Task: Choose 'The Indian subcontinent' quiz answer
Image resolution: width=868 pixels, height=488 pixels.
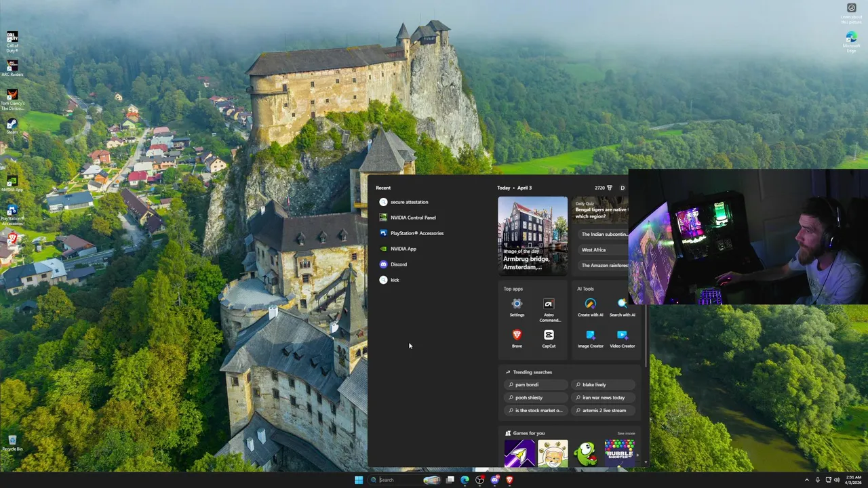Action: (x=604, y=235)
